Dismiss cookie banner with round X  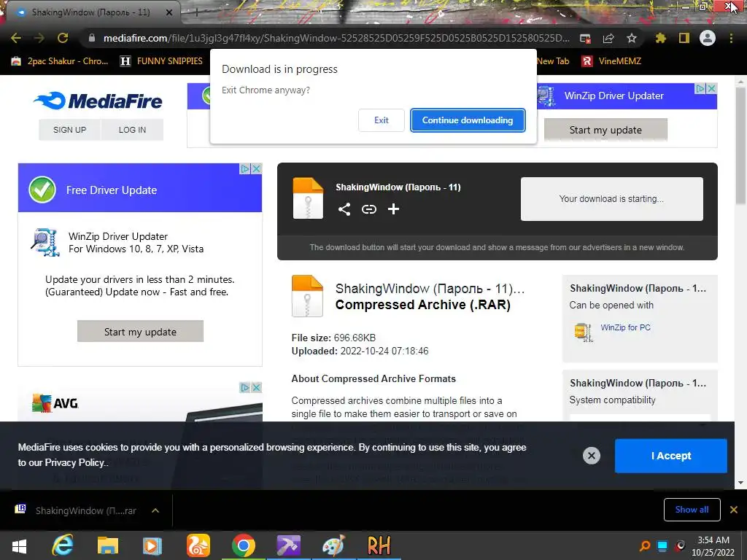coord(591,456)
